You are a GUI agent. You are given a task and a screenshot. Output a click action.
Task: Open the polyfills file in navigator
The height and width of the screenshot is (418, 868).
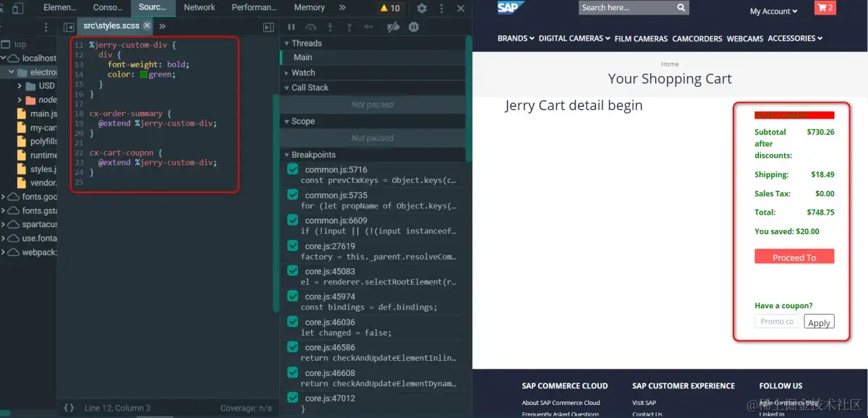pyautogui.click(x=38, y=141)
